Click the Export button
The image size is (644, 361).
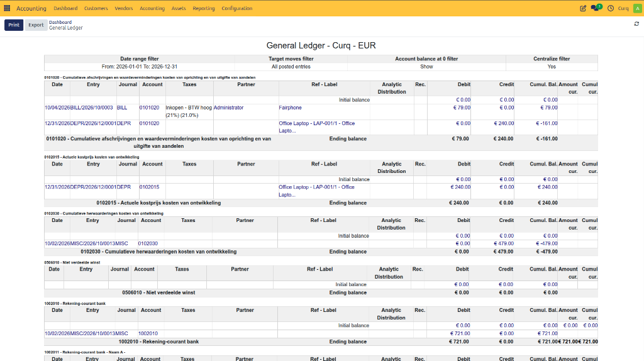36,25
